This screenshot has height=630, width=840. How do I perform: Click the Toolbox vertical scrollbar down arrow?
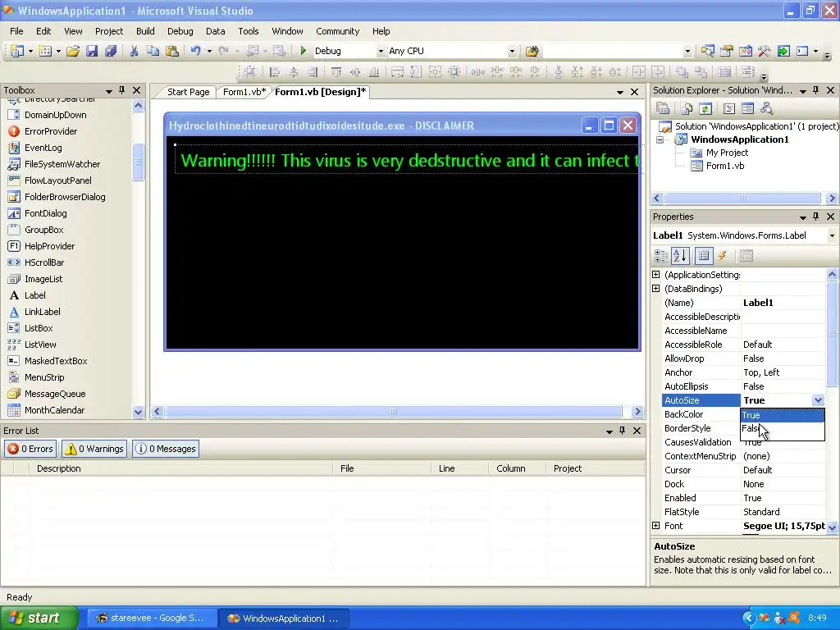(x=138, y=412)
